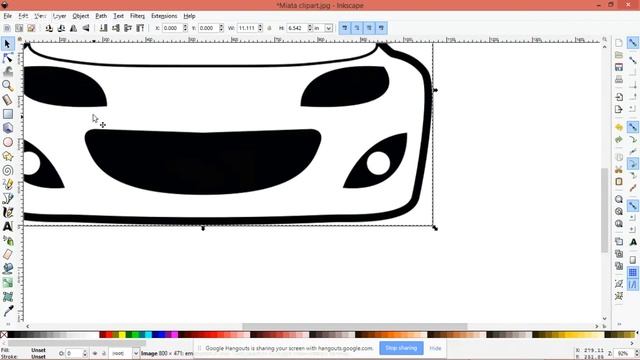Click the zoom percentage stepper

pyautogui.click(x=637, y=353)
